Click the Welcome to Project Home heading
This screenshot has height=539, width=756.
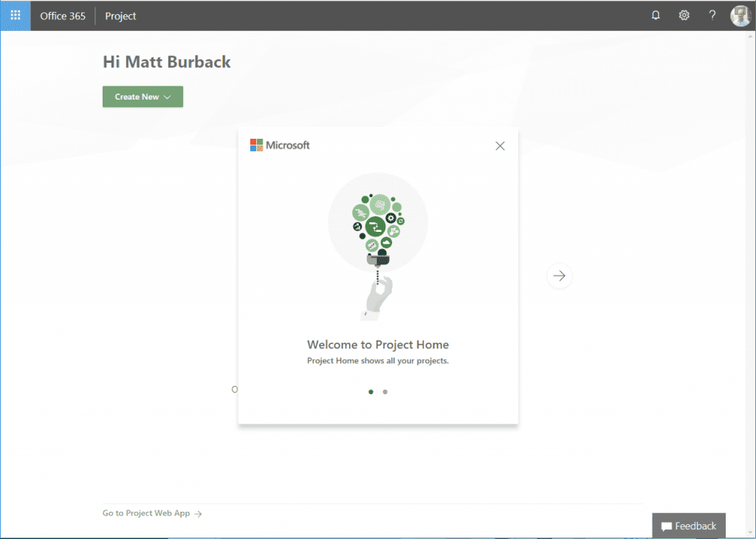378,345
